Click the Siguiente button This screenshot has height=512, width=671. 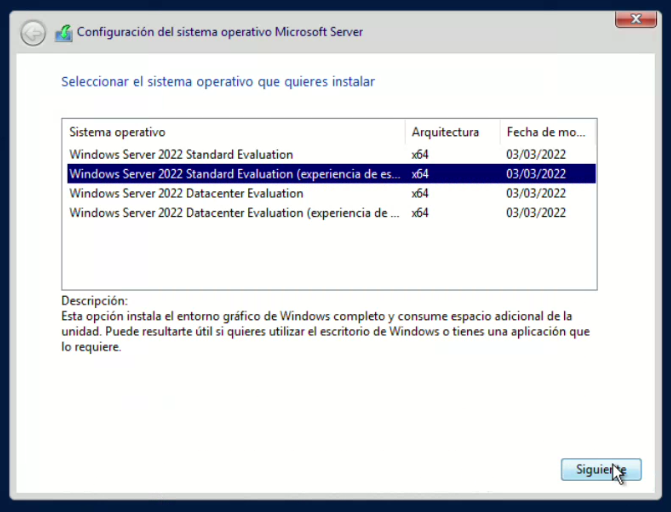[600, 469]
